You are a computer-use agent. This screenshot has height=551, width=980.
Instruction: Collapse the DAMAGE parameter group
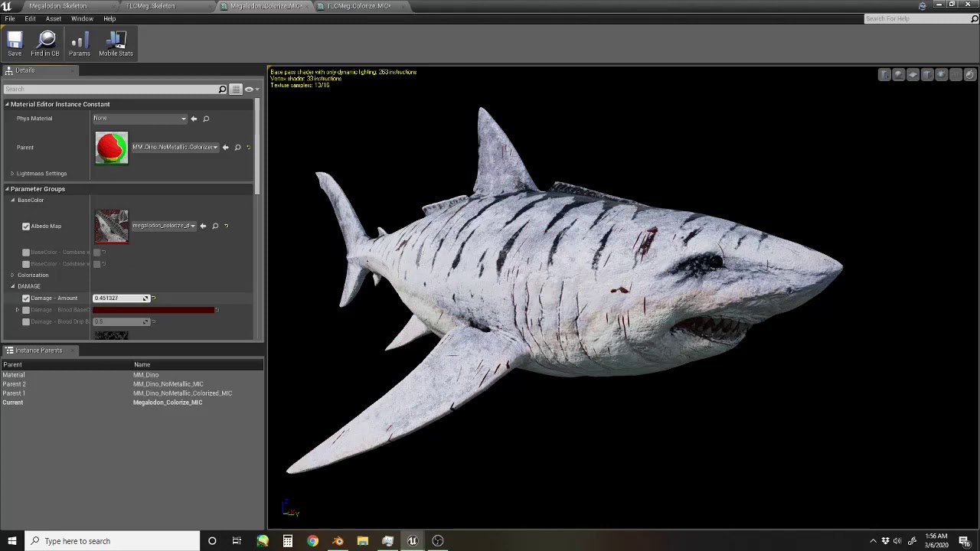[x=12, y=286]
